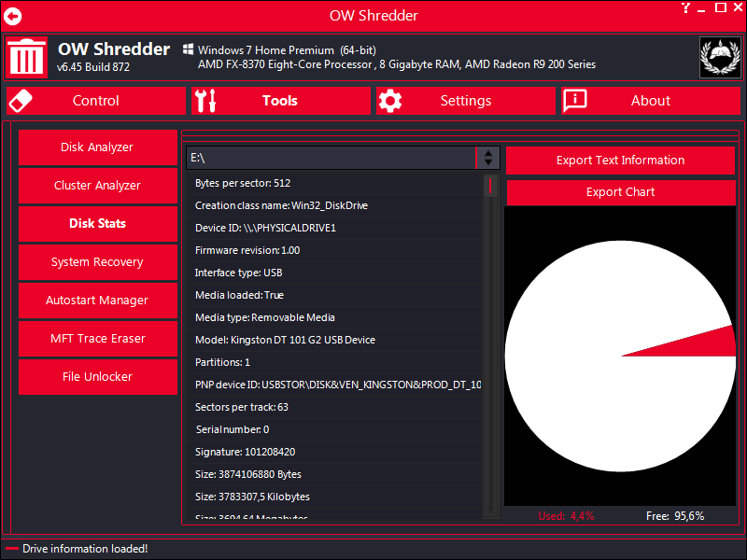Click the wrench and screwdriver Tools icon
The width and height of the screenshot is (747, 560).
point(205,101)
